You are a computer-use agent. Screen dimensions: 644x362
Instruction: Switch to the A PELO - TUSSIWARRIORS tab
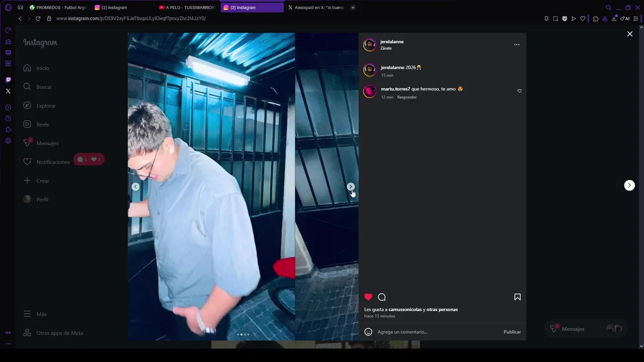(x=187, y=8)
